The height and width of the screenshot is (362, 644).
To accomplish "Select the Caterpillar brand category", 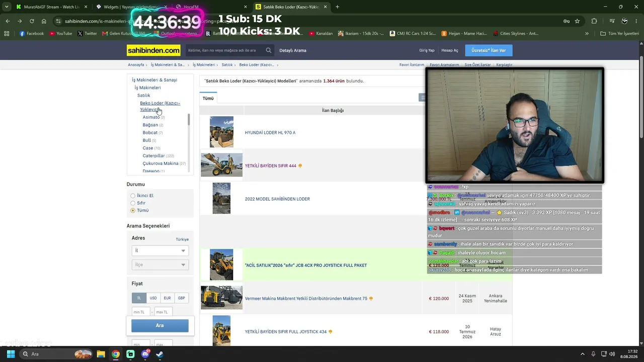I will [153, 156].
